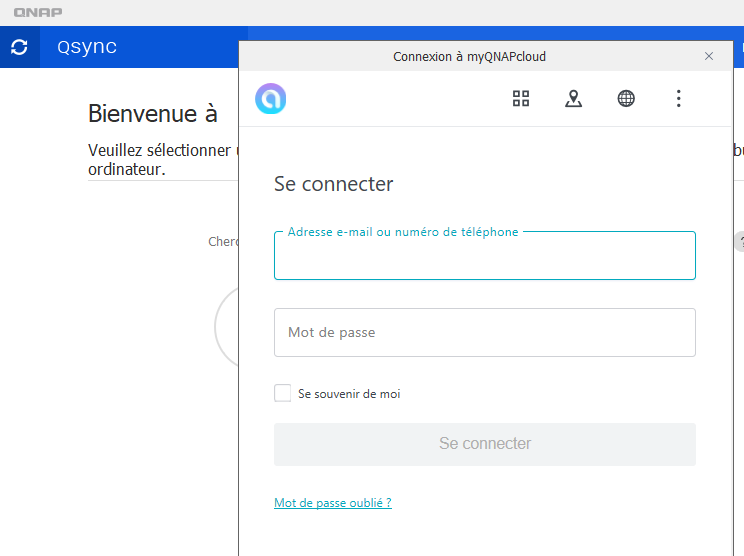Image resolution: width=744 pixels, height=556 pixels.
Task: Close the Connexion à myQNAPcloud dialog
Action: pyautogui.click(x=709, y=56)
